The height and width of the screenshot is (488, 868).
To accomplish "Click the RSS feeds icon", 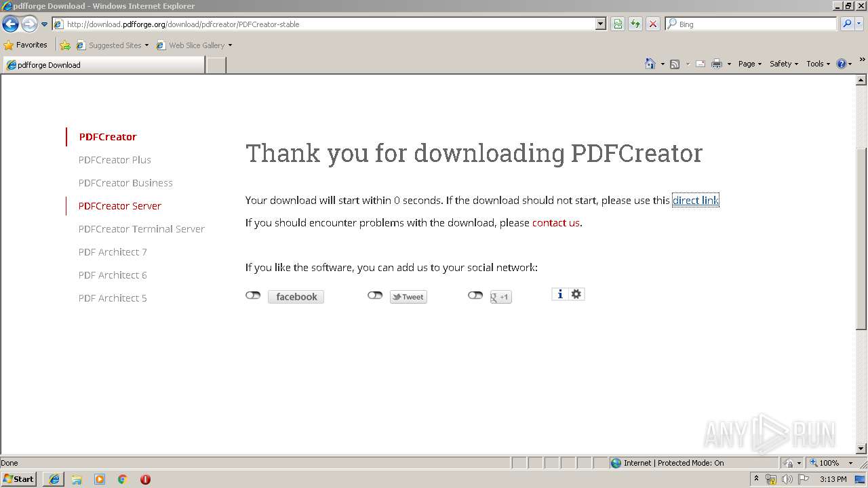I will click(x=675, y=64).
